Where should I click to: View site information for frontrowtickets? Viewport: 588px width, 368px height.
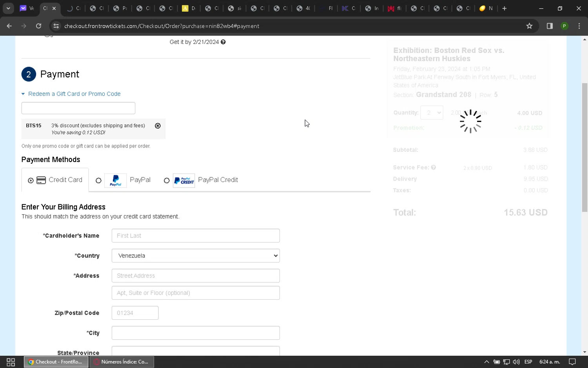tap(56, 26)
